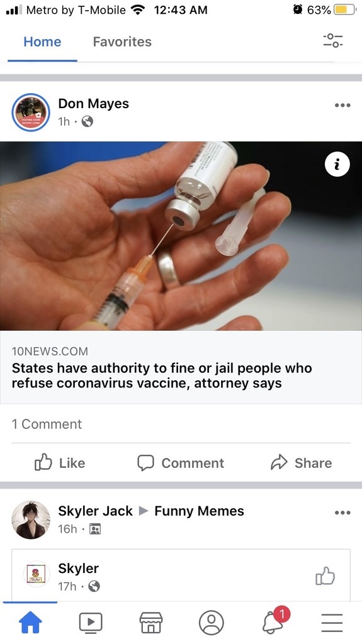Open options menu for Don Mayes' post
Image resolution: width=362 pixels, height=644 pixels.
pos(342,105)
